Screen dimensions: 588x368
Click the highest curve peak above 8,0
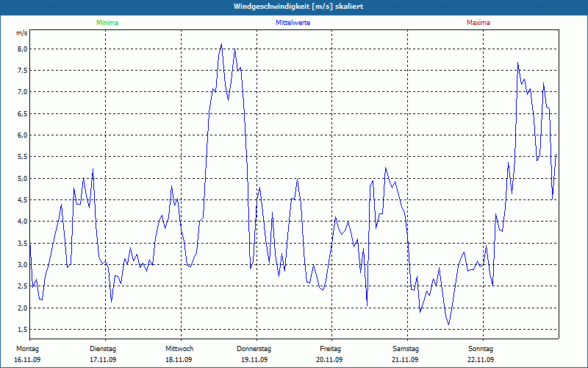pos(222,44)
